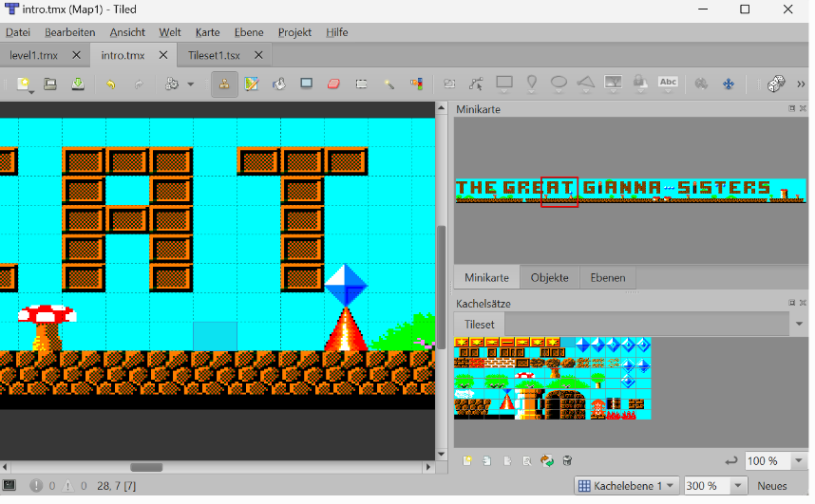The image size is (815, 504).
Task: Click the horizontal scrollbar thumb of map
Action: [146, 467]
